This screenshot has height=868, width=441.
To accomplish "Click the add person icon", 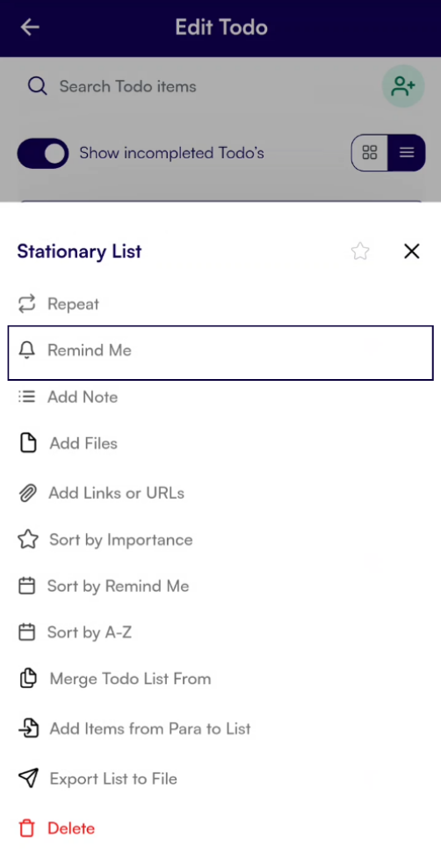I will click(403, 86).
